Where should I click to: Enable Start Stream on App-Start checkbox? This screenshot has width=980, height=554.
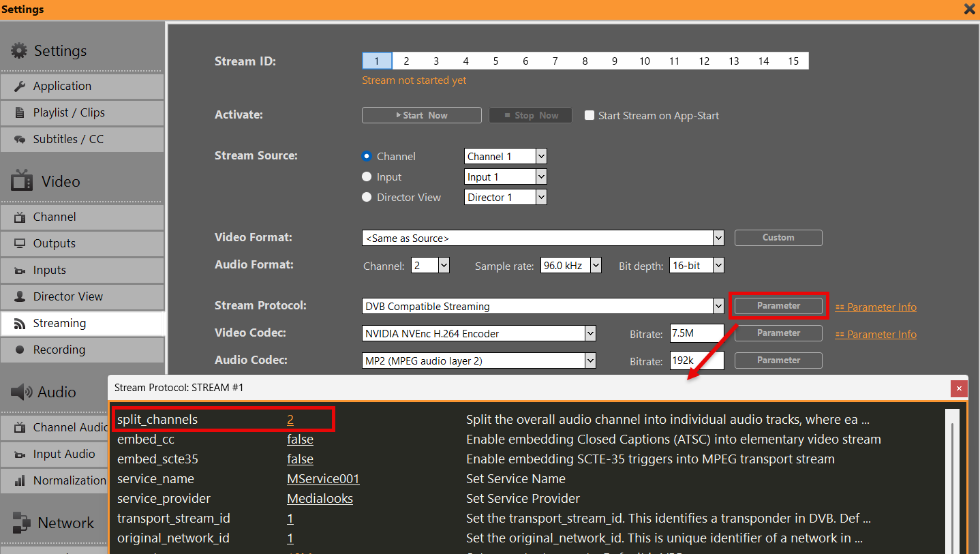590,116
